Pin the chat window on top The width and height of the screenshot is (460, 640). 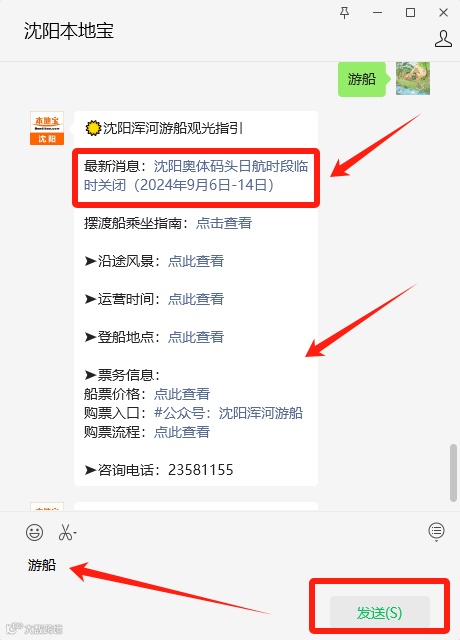(x=344, y=13)
